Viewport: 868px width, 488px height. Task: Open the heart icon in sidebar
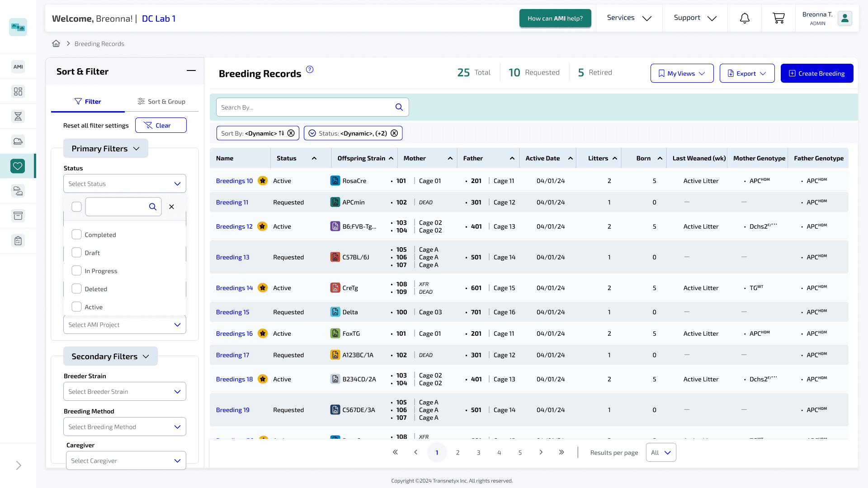click(x=18, y=166)
